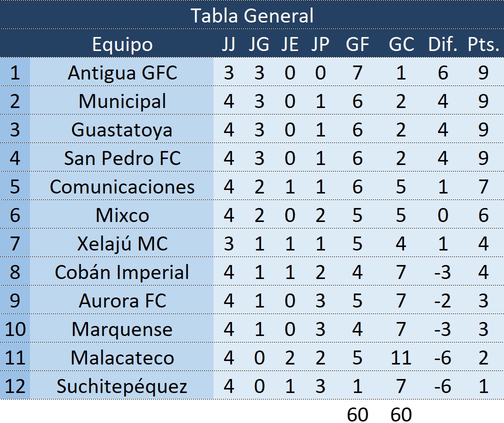Select the Comunicaciones team cell

coord(122,186)
